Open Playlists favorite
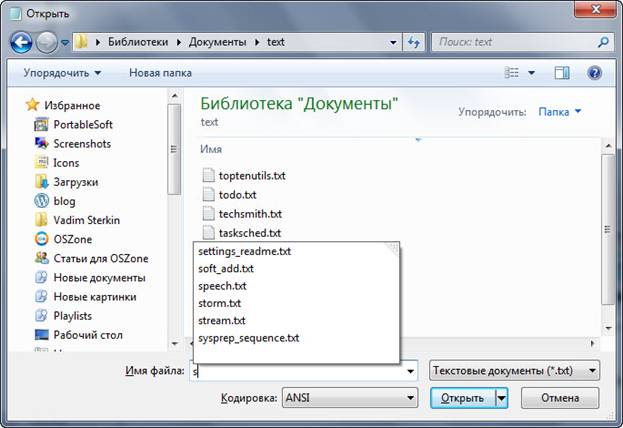This screenshot has height=428, width=623. point(72,316)
